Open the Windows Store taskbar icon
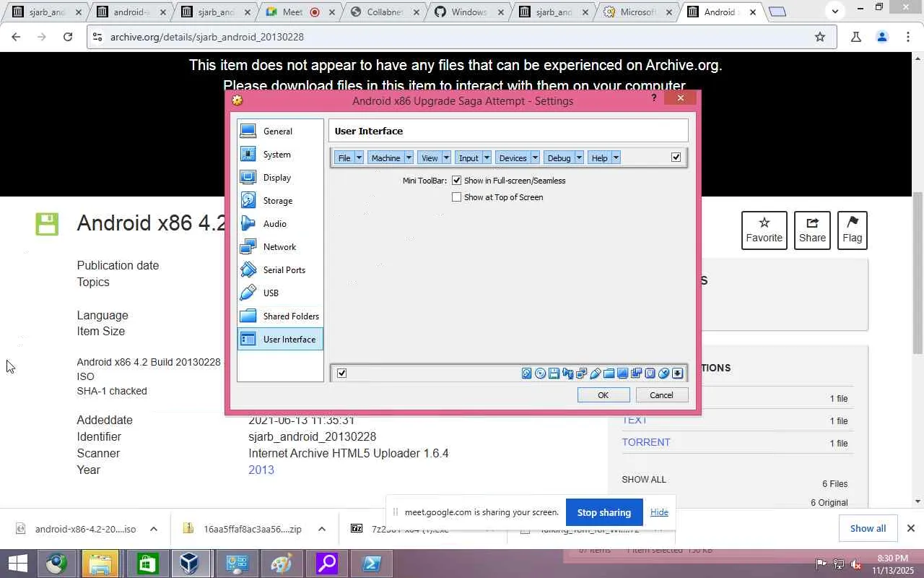Viewport: 924px width, 578px height. click(x=147, y=564)
